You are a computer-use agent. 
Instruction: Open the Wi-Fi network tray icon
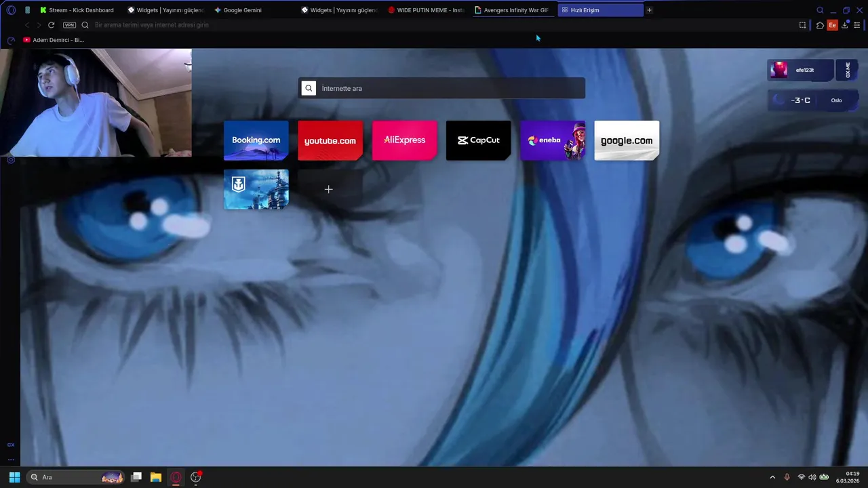pos(802,477)
